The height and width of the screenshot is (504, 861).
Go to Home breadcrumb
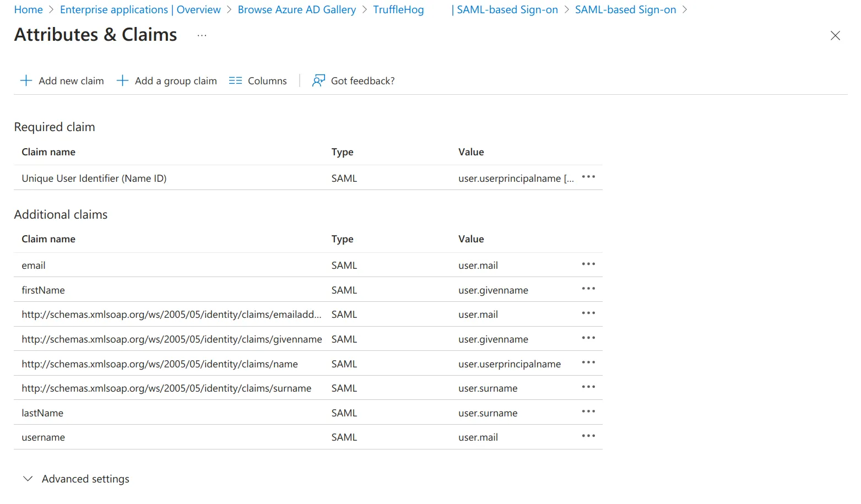(x=29, y=10)
